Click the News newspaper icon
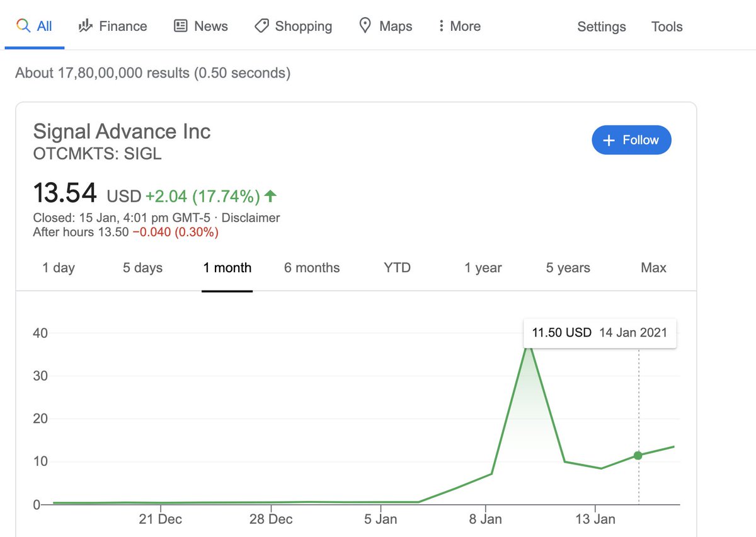The width and height of the screenshot is (756, 537). pos(181,26)
